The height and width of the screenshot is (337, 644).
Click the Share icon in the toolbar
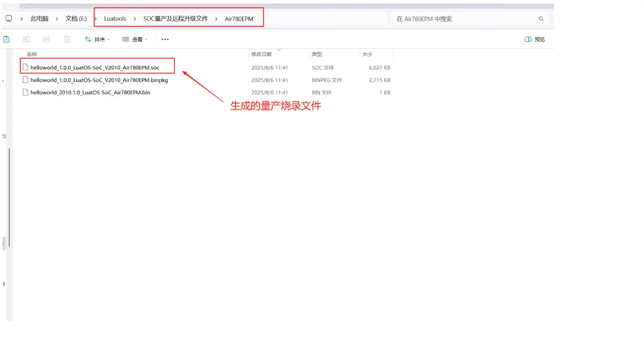coord(47,39)
